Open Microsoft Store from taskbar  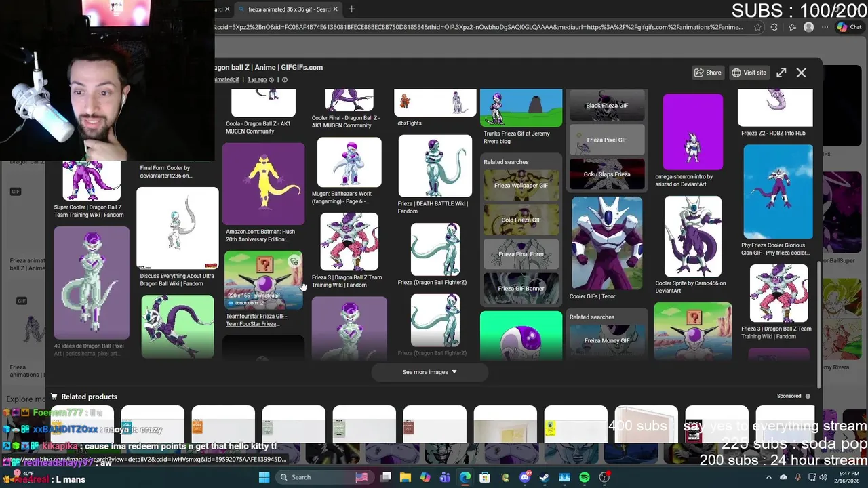click(x=485, y=477)
